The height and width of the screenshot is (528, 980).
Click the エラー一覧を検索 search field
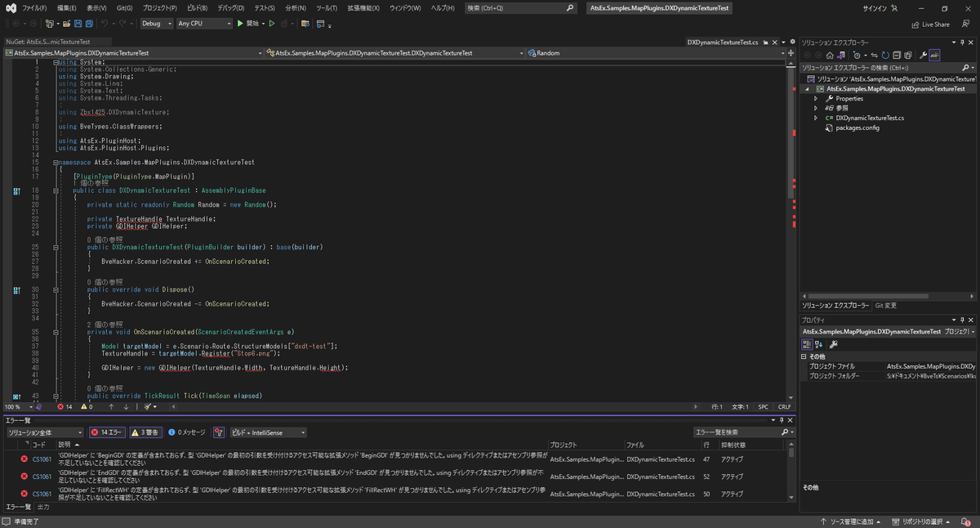point(743,432)
